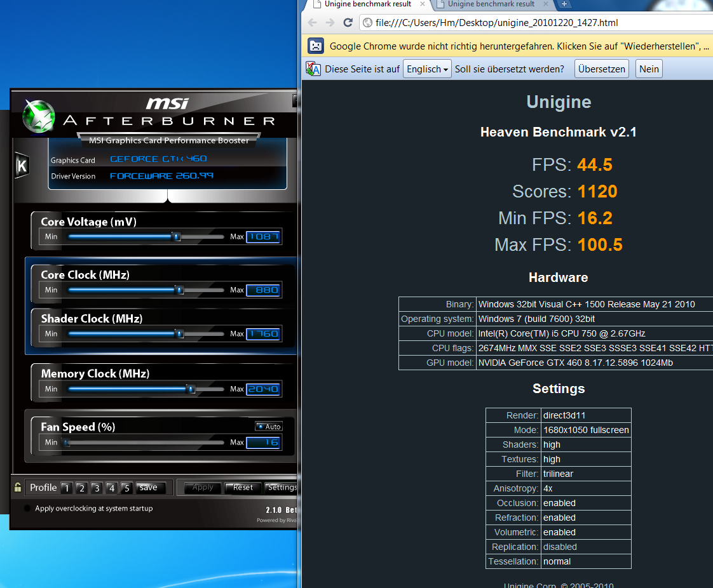Viewport: 713px width, 588px height.
Task: Click the Anisotropy 4x cell
Action: (x=586, y=488)
